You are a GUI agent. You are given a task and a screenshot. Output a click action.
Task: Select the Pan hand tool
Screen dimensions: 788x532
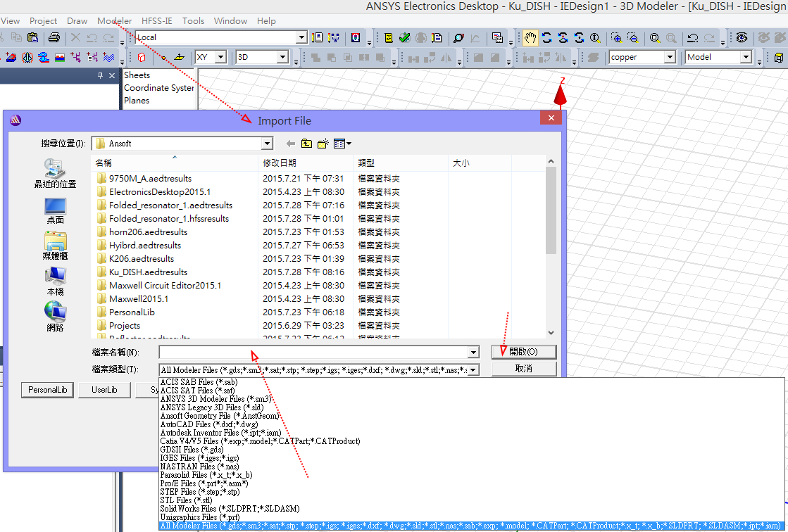click(530, 38)
